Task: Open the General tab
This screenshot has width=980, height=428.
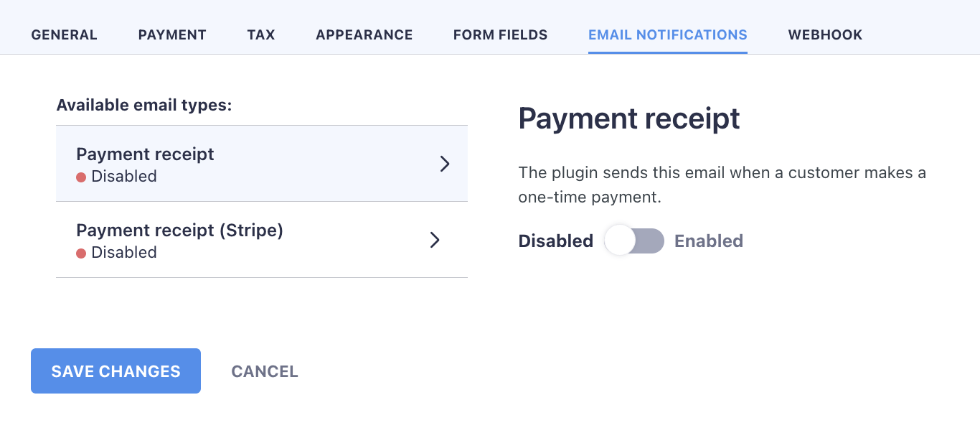Action: pyautogui.click(x=64, y=34)
